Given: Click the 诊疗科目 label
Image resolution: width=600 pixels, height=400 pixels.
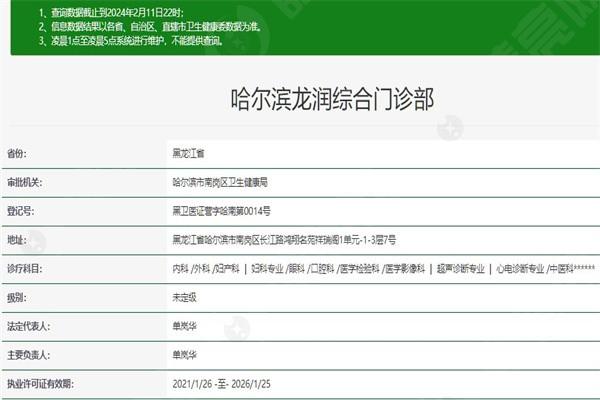Looking at the screenshot, I should 24,269.
